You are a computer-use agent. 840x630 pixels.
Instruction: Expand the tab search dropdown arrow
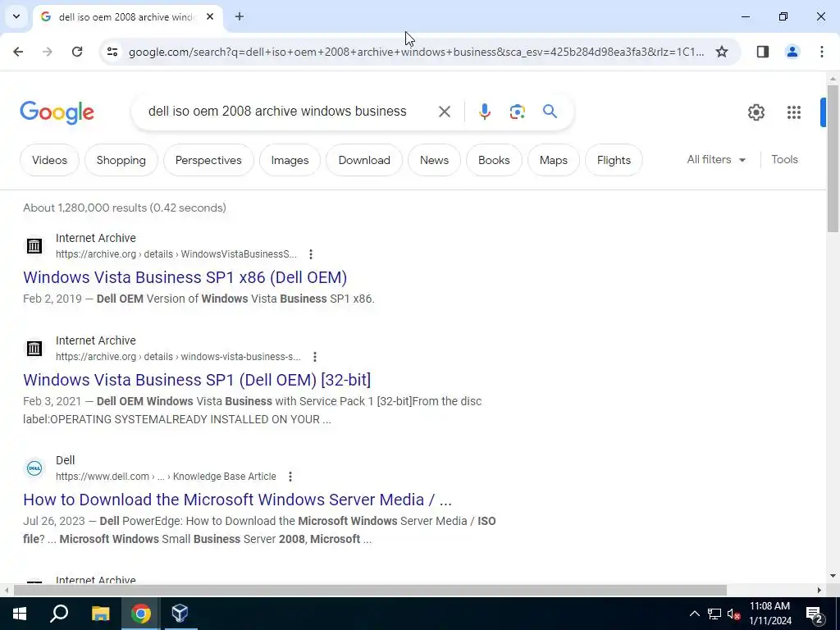tap(16, 16)
